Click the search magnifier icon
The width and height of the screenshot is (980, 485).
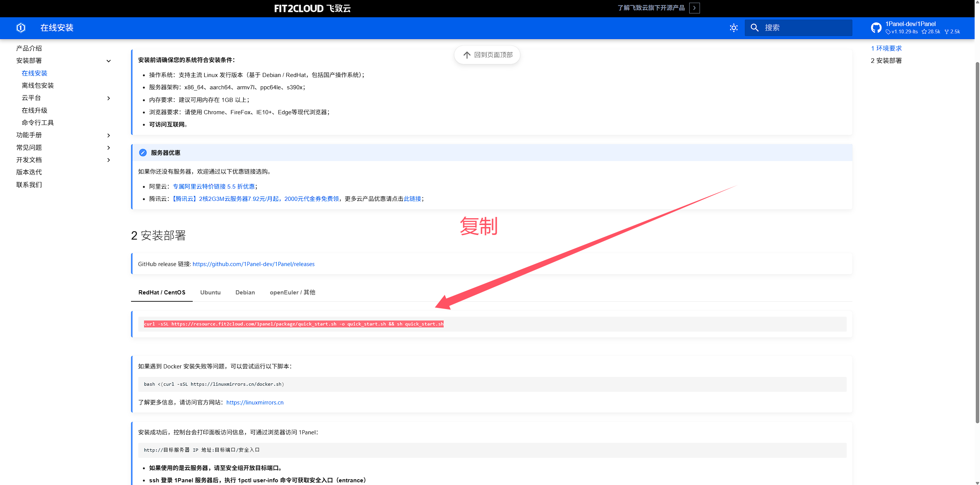coord(754,28)
